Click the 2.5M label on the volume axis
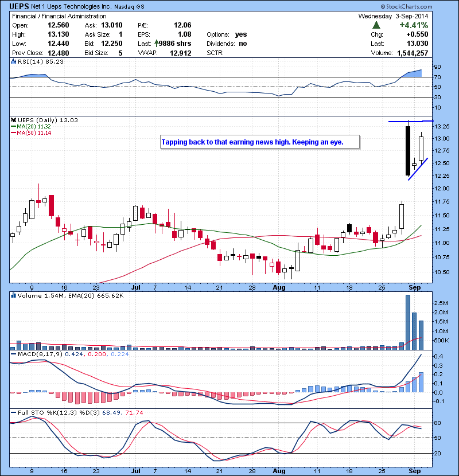This screenshot has width=459, height=476. click(441, 303)
